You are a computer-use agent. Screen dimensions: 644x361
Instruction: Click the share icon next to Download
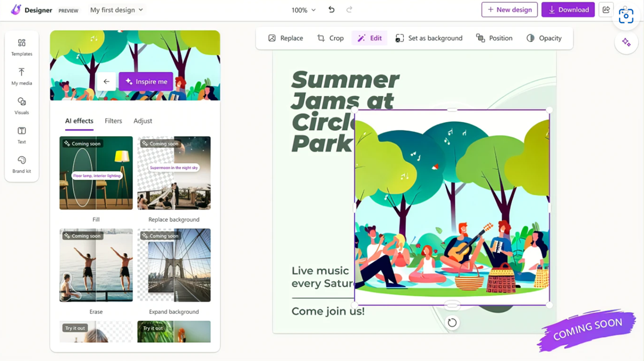pos(606,9)
